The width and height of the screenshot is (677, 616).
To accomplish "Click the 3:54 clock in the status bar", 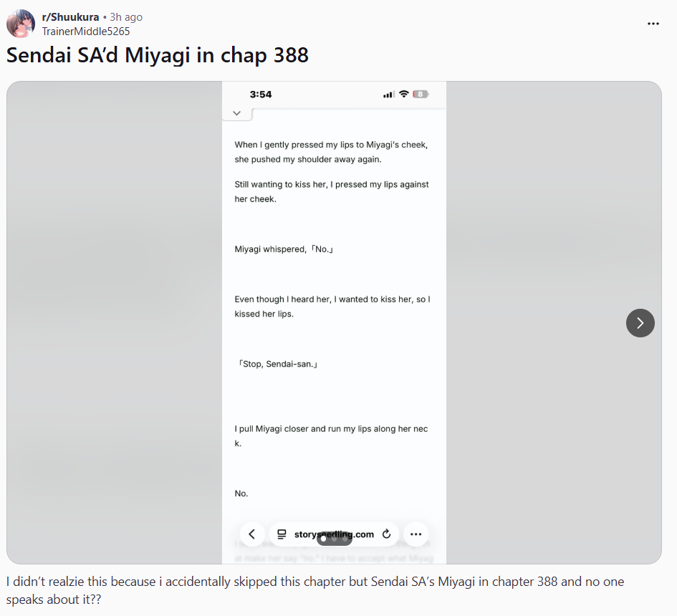I will point(261,95).
